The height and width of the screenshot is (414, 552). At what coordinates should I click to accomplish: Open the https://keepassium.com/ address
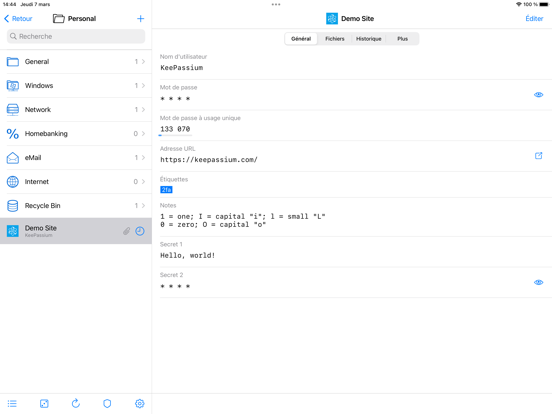pos(209,160)
